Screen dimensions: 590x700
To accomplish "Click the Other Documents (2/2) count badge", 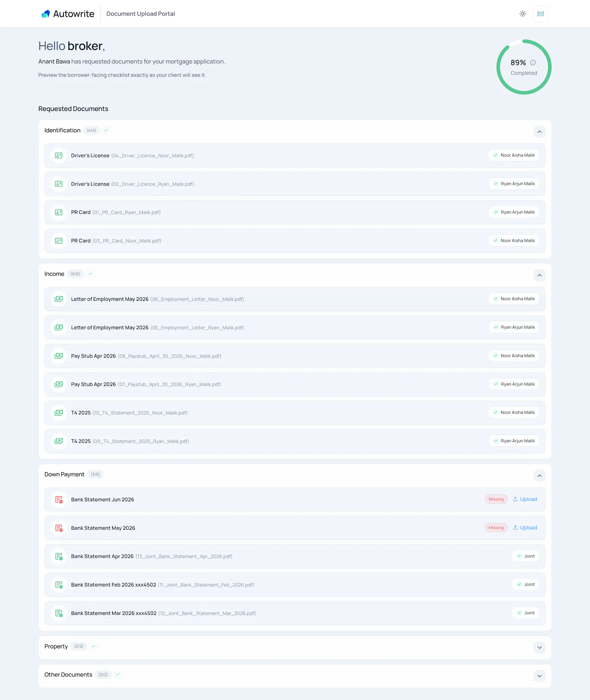I will (x=103, y=675).
